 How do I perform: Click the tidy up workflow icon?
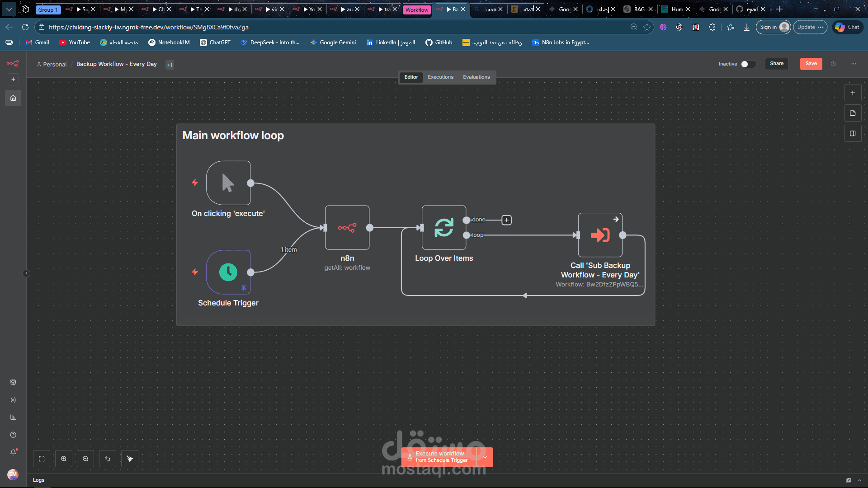coord(130,459)
